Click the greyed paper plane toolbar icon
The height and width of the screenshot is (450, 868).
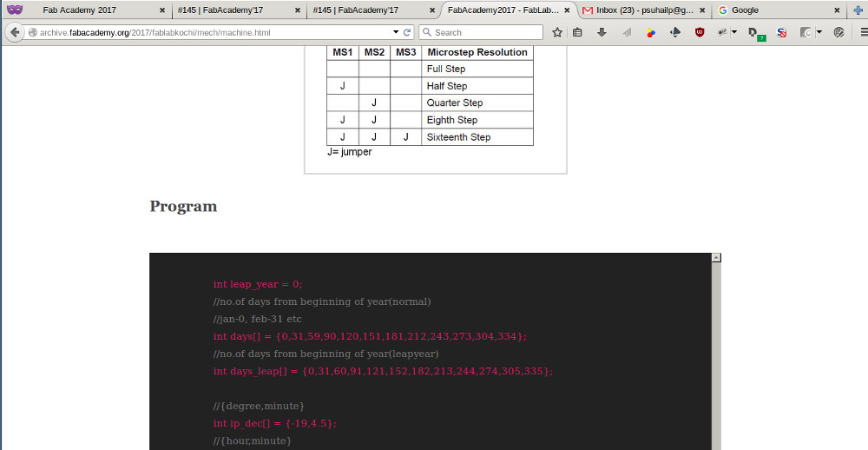click(x=627, y=33)
